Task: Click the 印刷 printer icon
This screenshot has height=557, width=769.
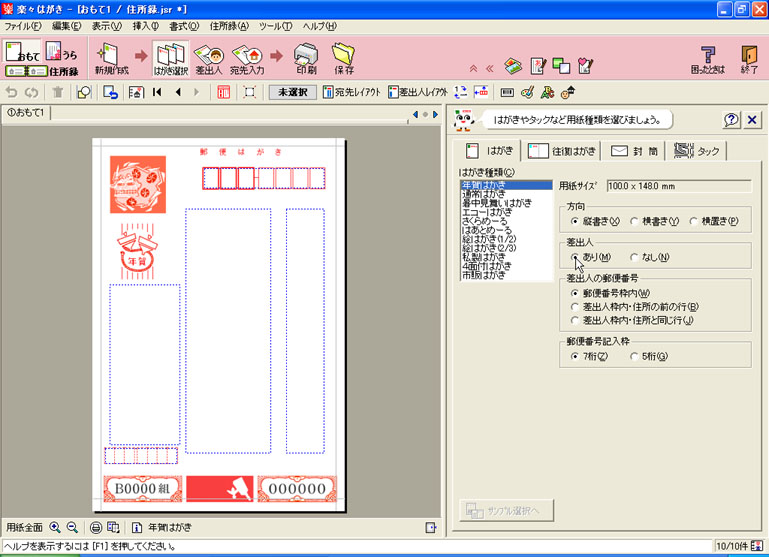Action: click(306, 58)
